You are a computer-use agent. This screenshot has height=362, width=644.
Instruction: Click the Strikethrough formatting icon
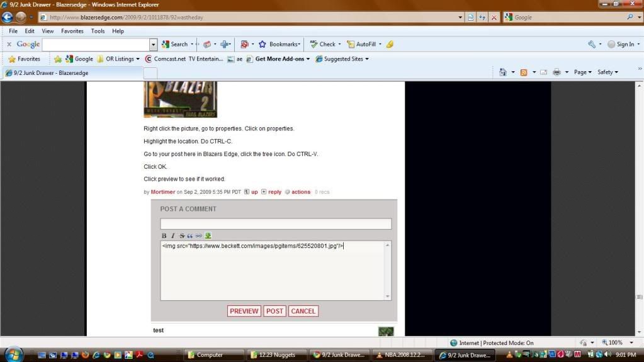click(x=181, y=236)
